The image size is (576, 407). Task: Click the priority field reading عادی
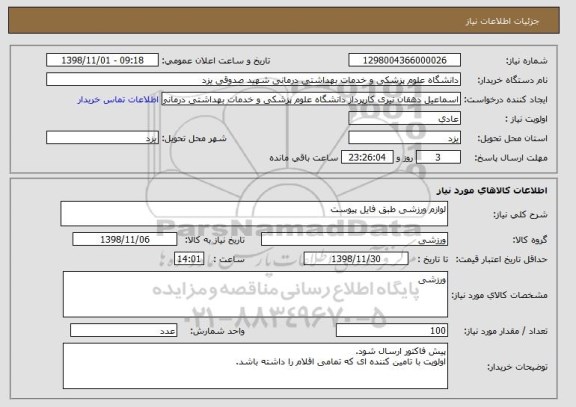pos(404,119)
